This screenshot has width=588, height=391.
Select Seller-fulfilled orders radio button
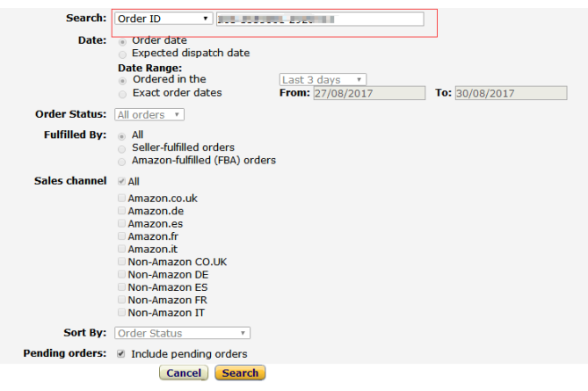pos(121,149)
